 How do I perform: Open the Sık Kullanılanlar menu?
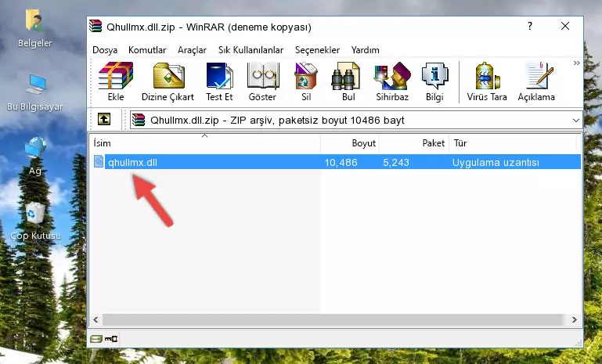[x=251, y=50]
